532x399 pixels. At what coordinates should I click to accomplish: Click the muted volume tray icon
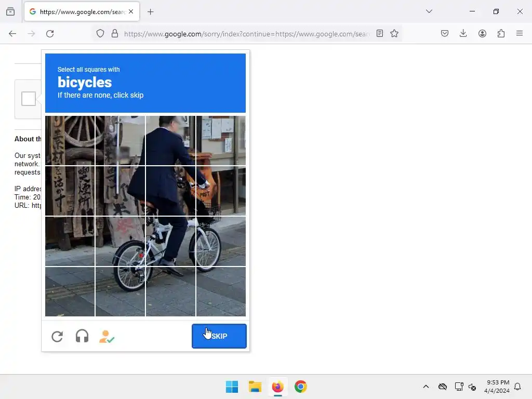point(472,387)
